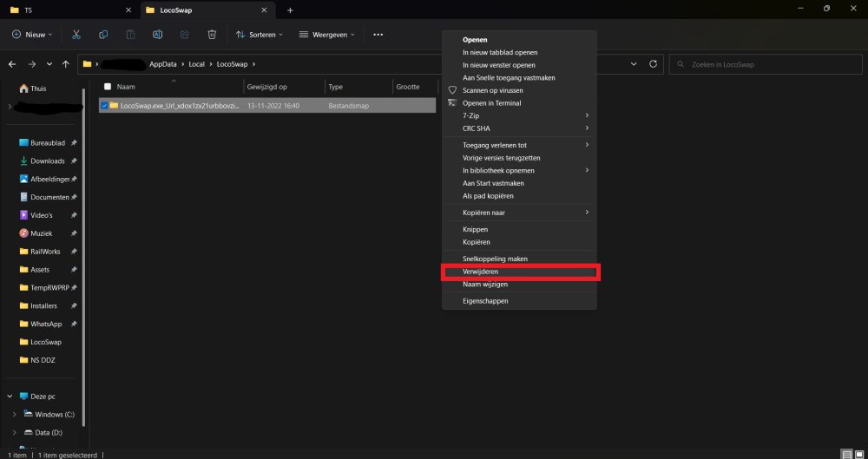Navigate up one folder with up arrow
The image size is (868, 459).
pos(66,64)
